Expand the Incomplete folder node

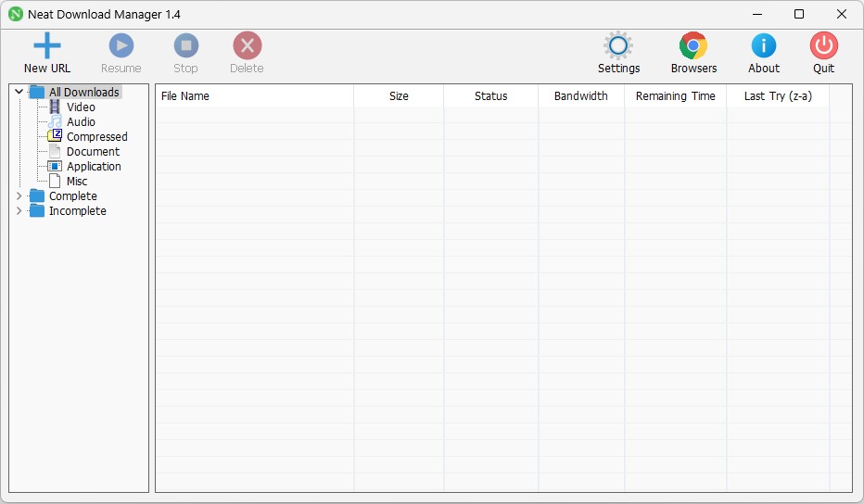pos(19,211)
